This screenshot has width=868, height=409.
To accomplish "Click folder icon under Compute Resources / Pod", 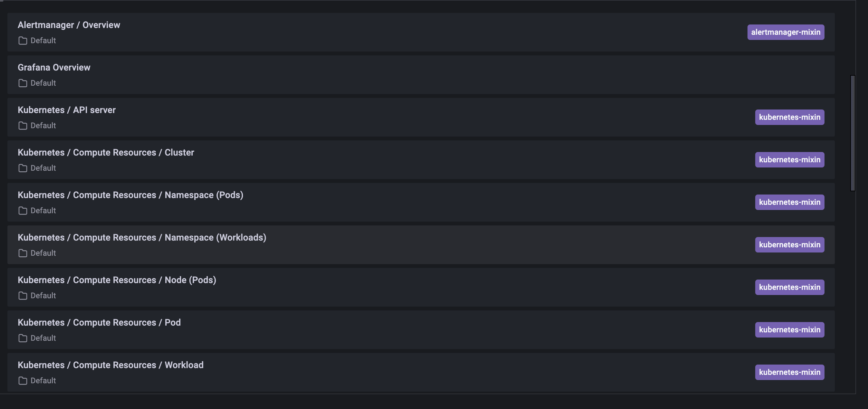I will point(23,338).
